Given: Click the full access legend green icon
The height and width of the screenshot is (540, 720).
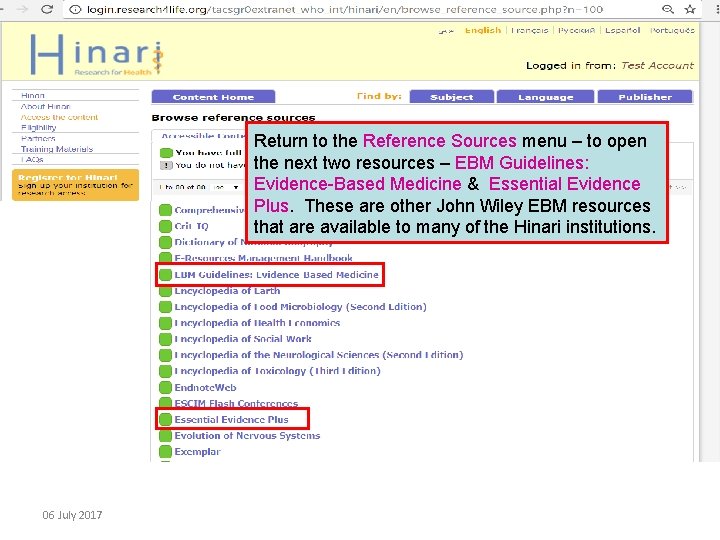Looking at the screenshot, I should point(166,152).
